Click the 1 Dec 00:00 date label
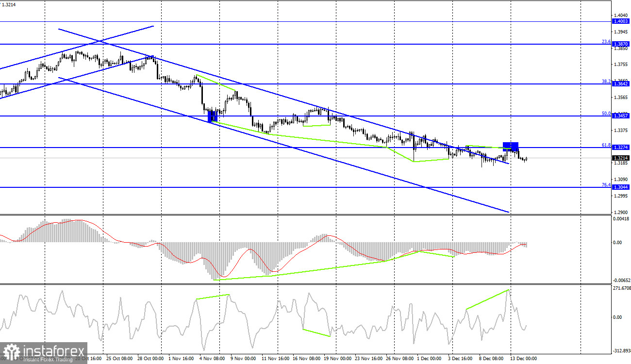Viewport: 631px width, 364px height. click(x=430, y=359)
